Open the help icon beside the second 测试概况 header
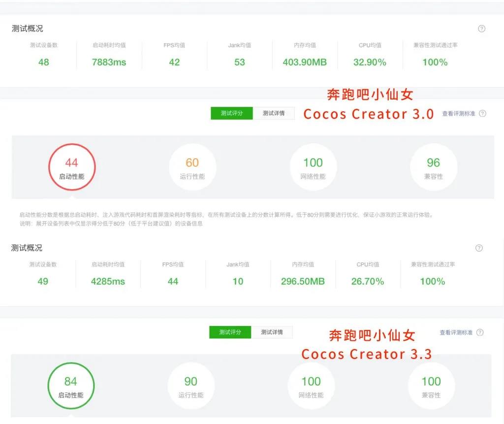The image size is (504, 424). click(x=478, y=248)
